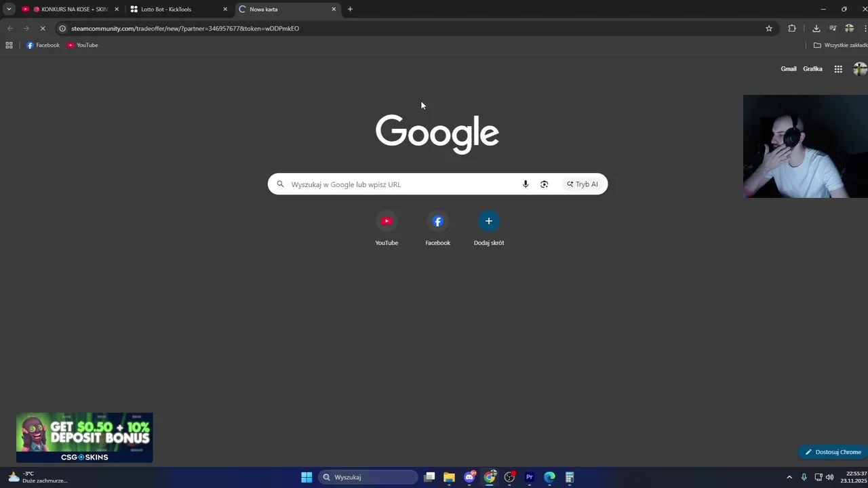
Task: Go forward with the forward arrow
Action: point(26,28)
